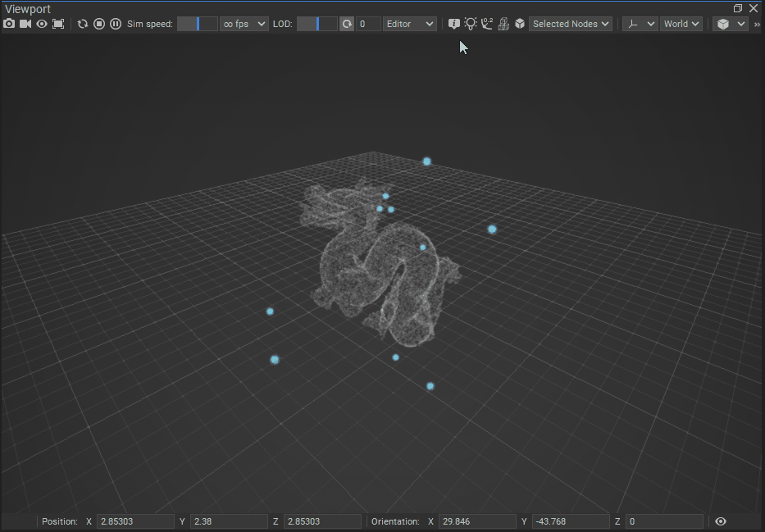The image size is (765, 532).
Task: Click the Position Y field 2.38
Action: click(x=229, y=521)
